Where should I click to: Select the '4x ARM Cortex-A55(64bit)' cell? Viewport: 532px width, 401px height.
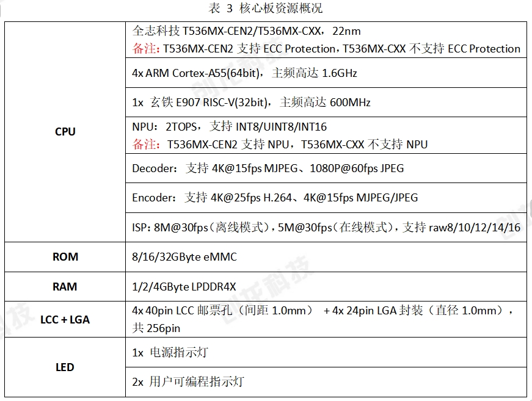pyautogui.click(x=326, y=73)
